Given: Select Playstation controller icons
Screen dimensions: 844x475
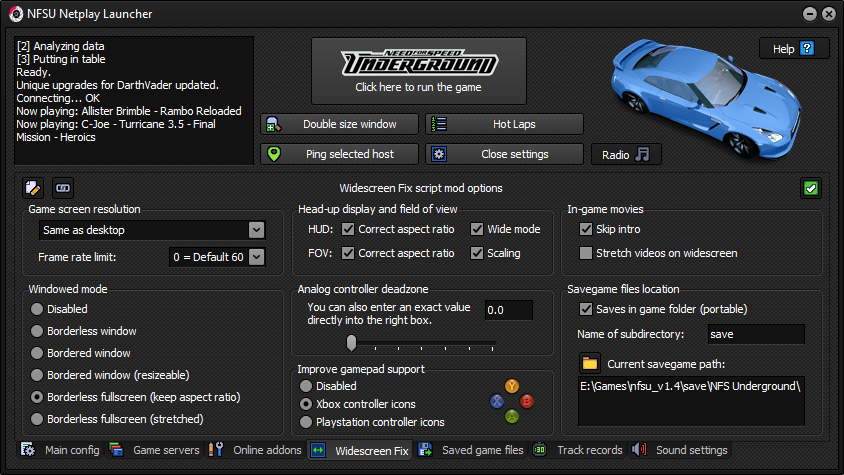Looking at the screenshot, I should tap(306, 422).
